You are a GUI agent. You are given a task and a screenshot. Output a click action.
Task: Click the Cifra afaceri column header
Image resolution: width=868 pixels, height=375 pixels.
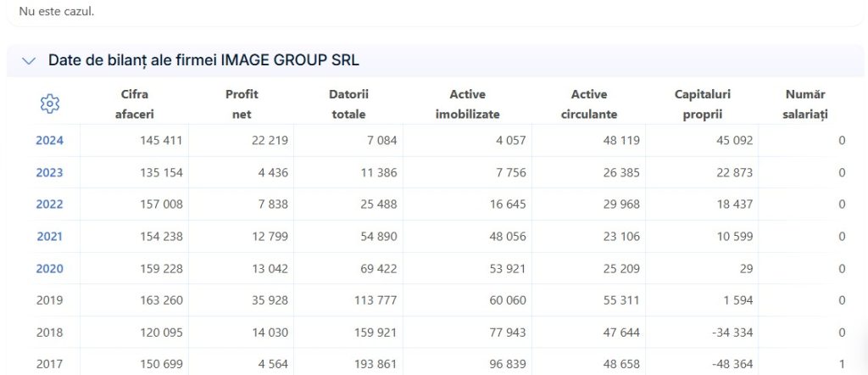click(x=135, y=104)
